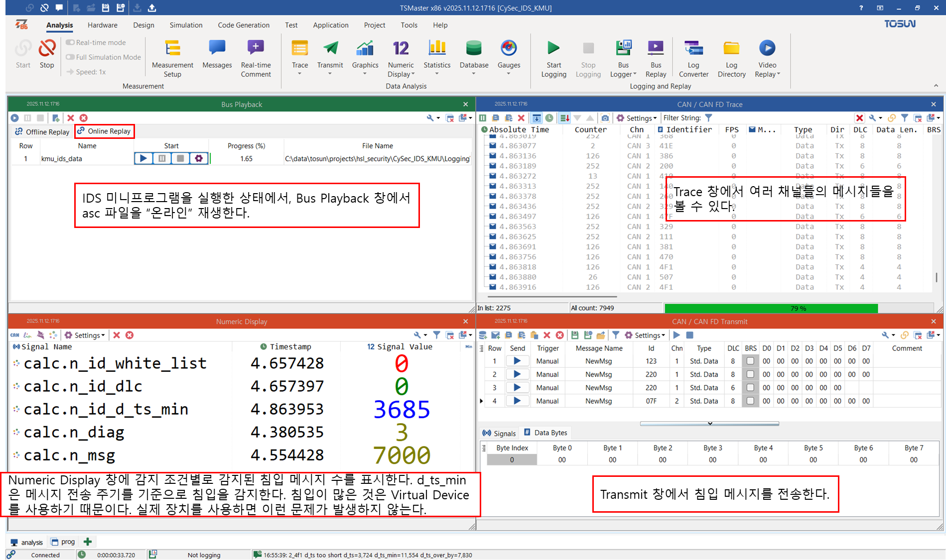Add a new workspace page with plus
The image size is (946, 560).
[88, 542]
